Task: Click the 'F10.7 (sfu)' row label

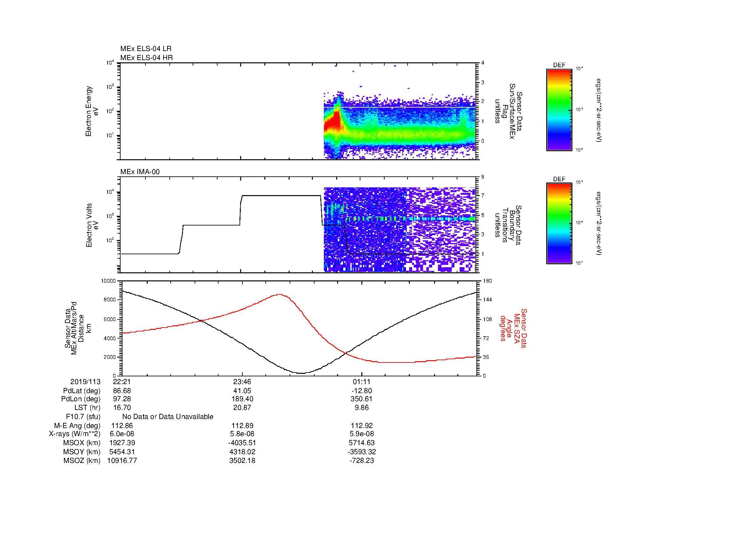Action: pyautogui.click(x=83, y=417)
